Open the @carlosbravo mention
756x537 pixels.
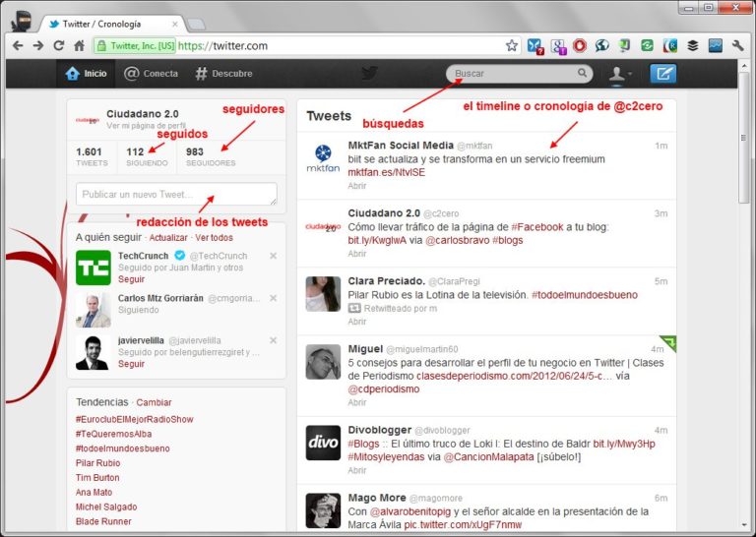point(457,240)
